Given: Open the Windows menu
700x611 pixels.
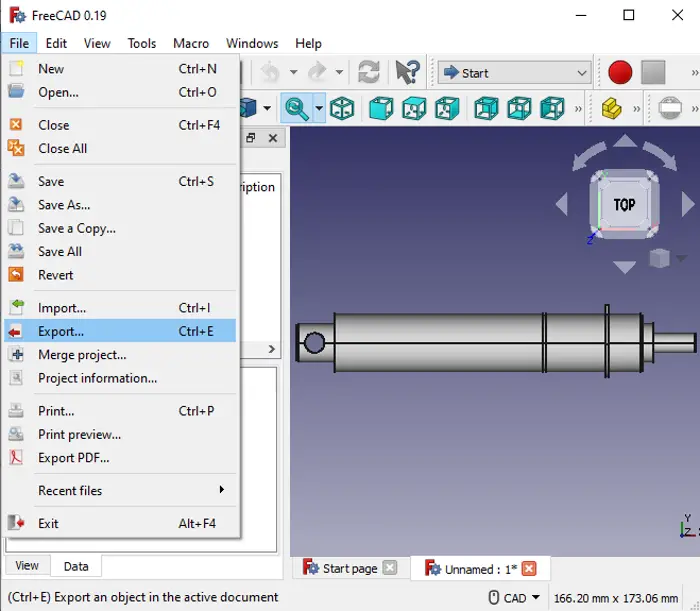Looking at the screenshot, I should coord(252,43).
